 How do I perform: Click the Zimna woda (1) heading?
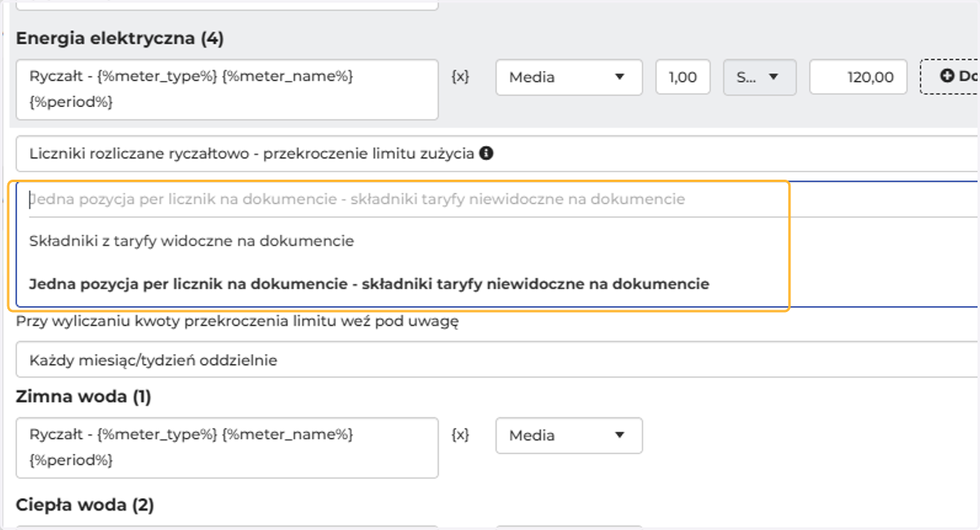pos(84,397)
